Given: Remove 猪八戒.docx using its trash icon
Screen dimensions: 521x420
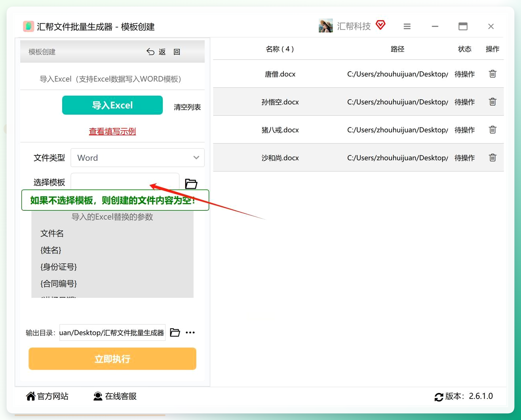Looking at the screenshot, I should [x=492, y=130].
